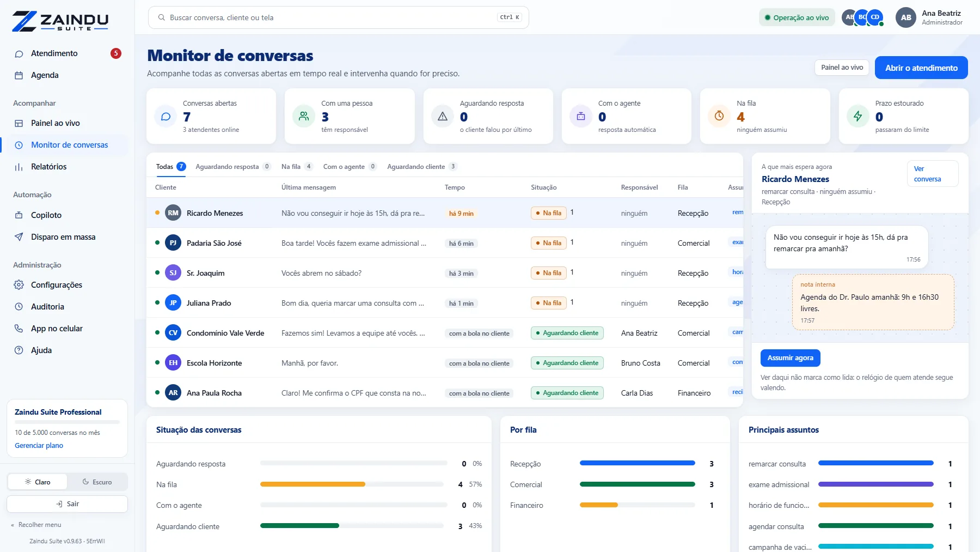Focus the Buscar conversa search field
Viewport: 980px width, 552px height.
[x=339, y=17]
